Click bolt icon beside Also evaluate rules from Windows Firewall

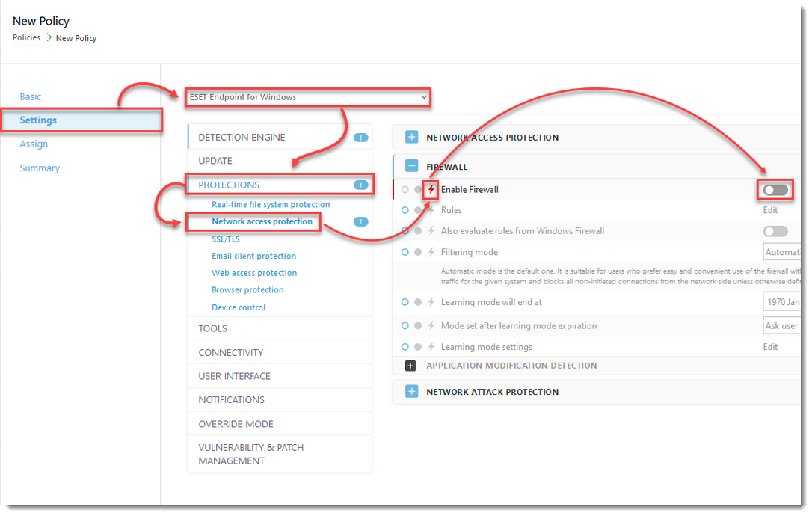431,230
